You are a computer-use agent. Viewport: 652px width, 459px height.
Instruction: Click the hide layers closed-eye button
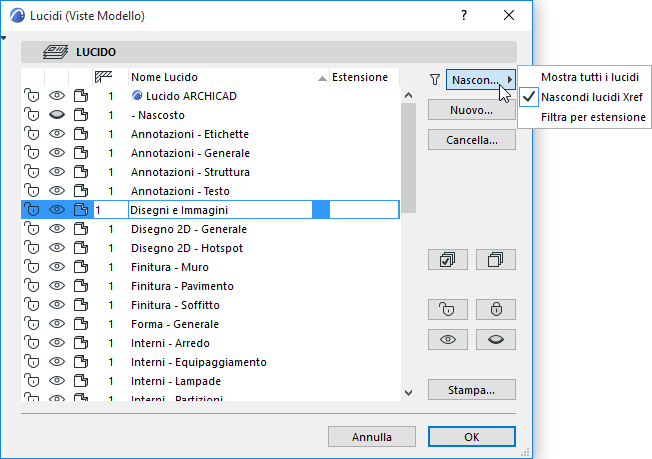[496, 338]
